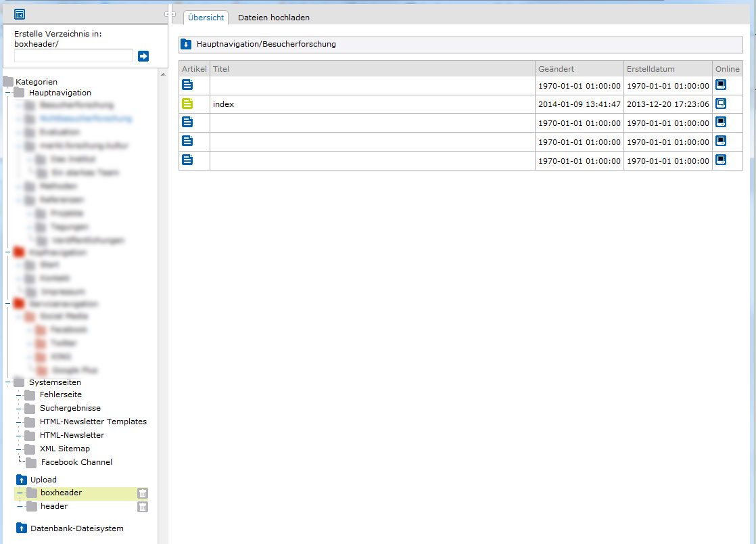
Task: Click the Datenbank-Dateisystem upload icon
Action: [21, 528]
